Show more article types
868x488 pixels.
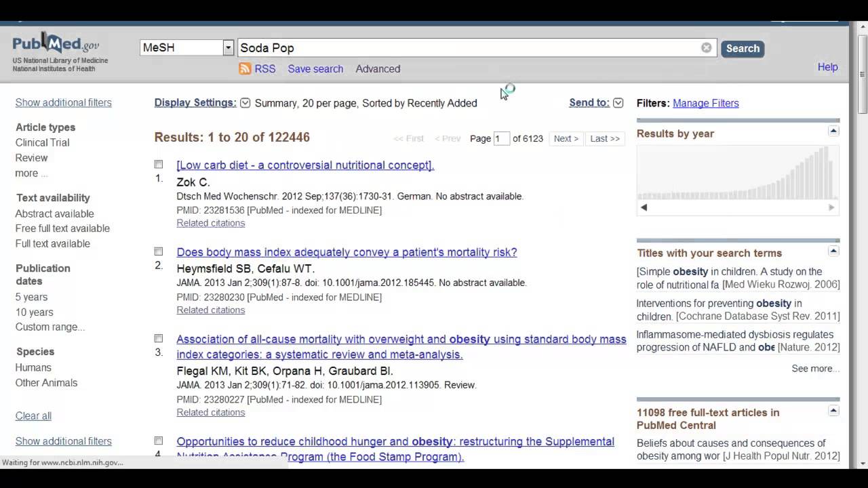[31, 174]
